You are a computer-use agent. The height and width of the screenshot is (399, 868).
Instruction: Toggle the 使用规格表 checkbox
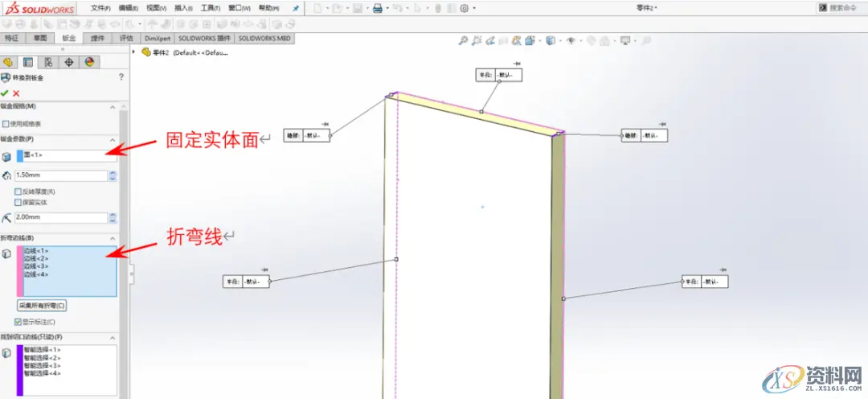(6, 124)
